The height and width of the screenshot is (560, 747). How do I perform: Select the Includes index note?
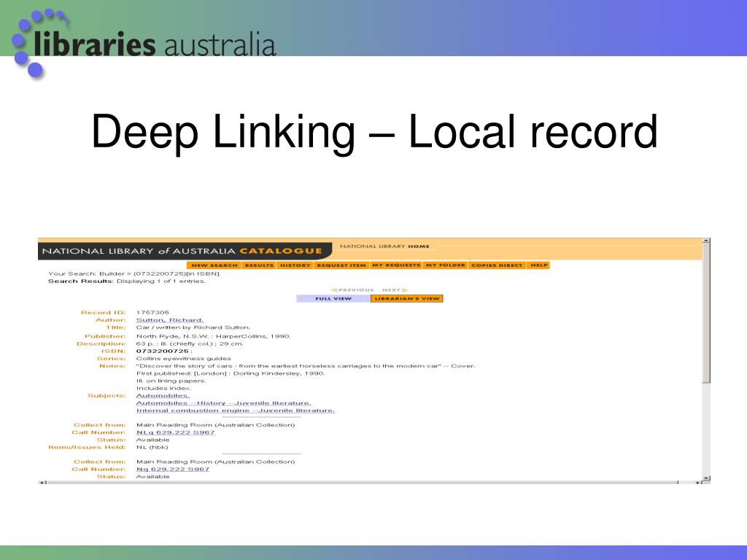coord(163,388)
